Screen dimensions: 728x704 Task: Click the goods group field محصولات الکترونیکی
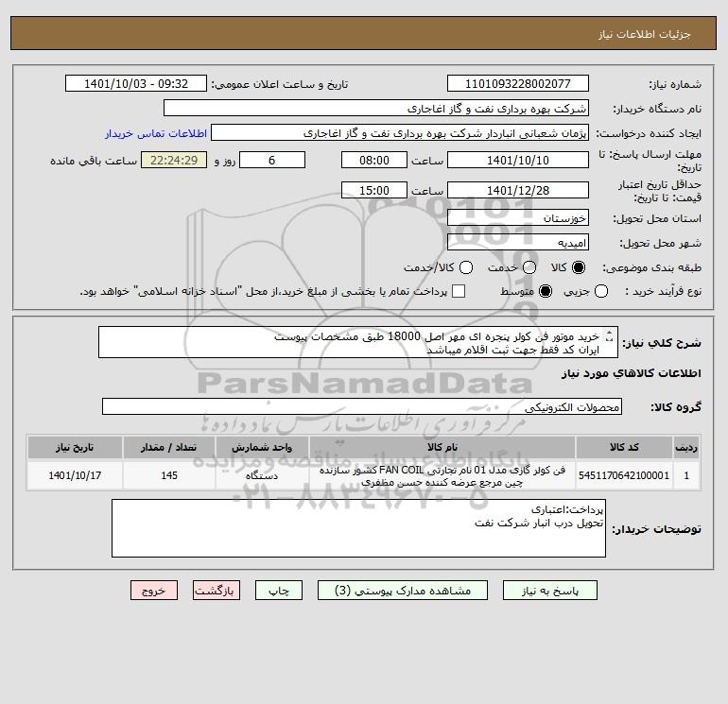[x=362, y=406]
